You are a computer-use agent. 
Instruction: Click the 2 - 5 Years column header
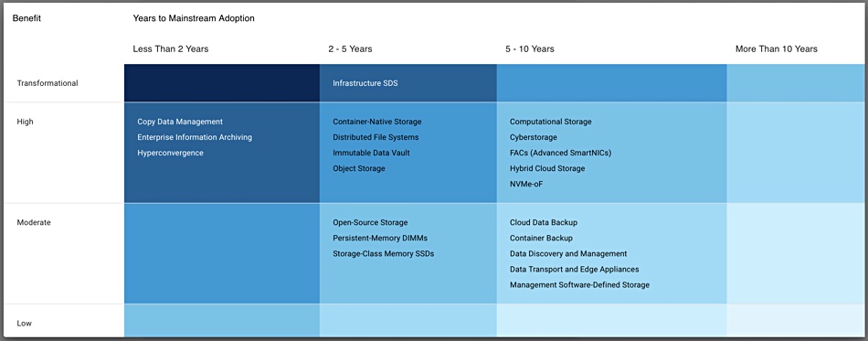coord(351,48)
